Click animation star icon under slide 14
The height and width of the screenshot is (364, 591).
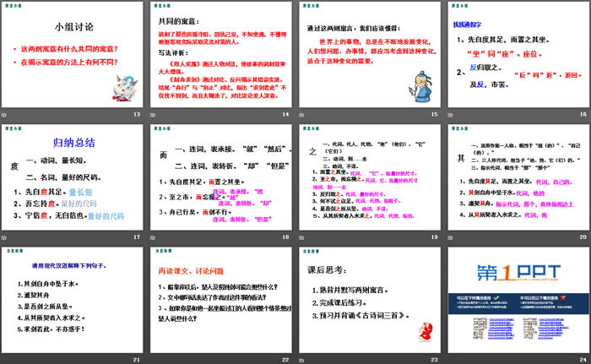153,115
